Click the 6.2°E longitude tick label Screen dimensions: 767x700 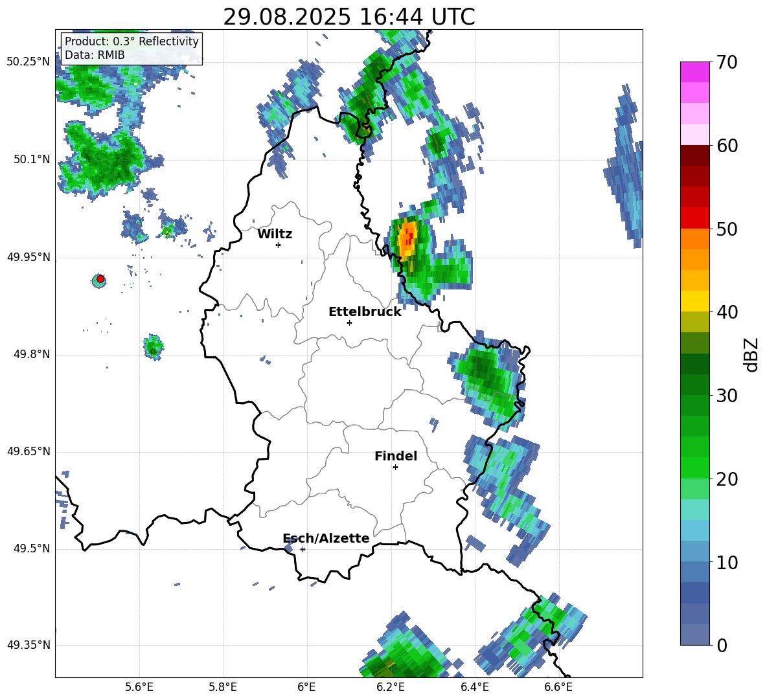(391, 687)
